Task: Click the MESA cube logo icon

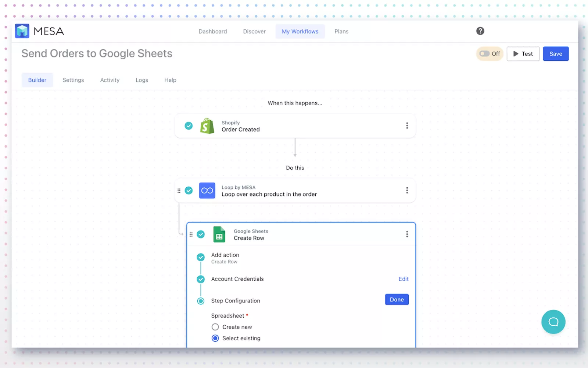Action: (x=22, y=31)
